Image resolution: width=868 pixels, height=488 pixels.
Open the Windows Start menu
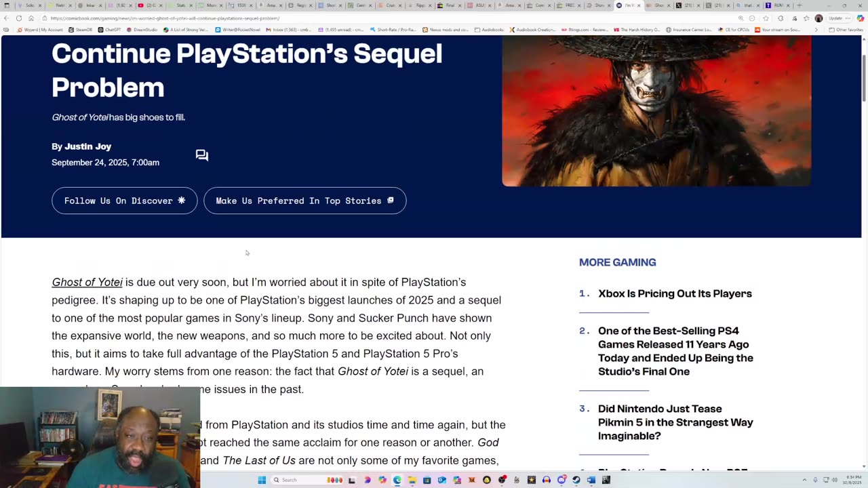262,480
